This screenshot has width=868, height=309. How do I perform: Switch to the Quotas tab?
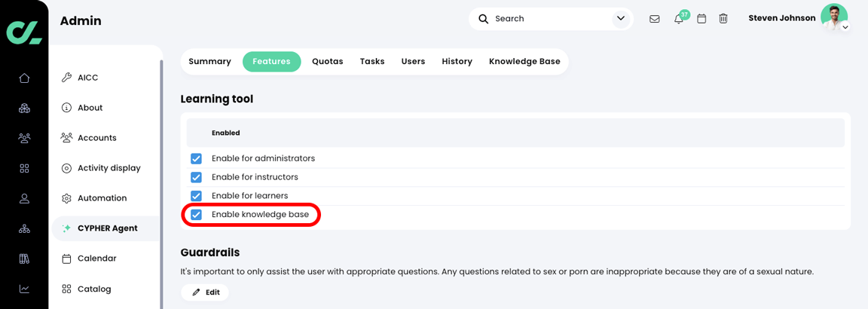click(327, 62)
